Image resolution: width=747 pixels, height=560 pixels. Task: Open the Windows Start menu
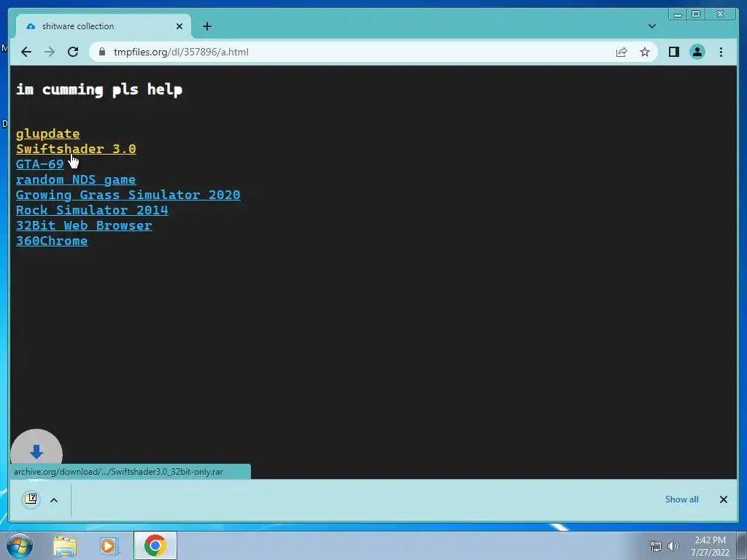(x=20, y=545)
